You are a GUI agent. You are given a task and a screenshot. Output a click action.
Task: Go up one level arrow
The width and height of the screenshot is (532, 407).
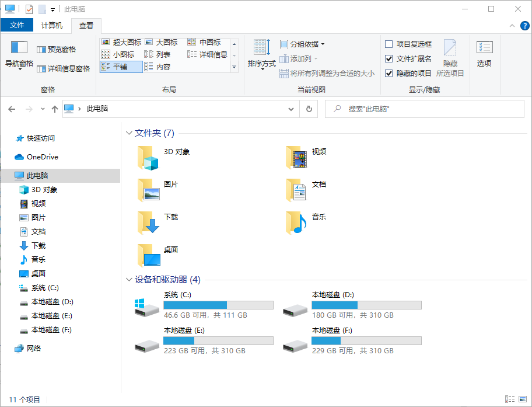pos(55,109)
